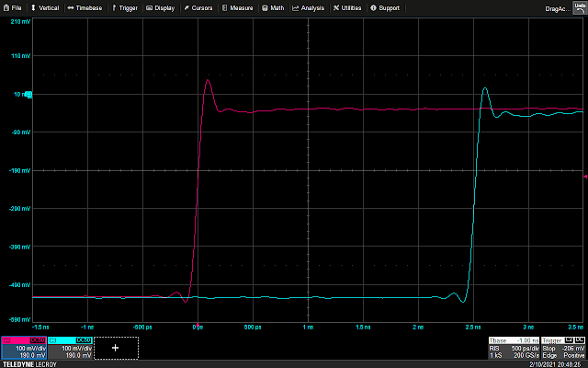
Task: Open the Measure menu
Action: pos(237,8)
